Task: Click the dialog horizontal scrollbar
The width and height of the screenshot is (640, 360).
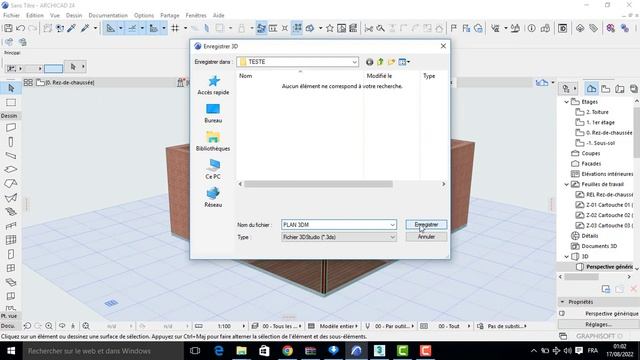Action: tap(318, 184)
